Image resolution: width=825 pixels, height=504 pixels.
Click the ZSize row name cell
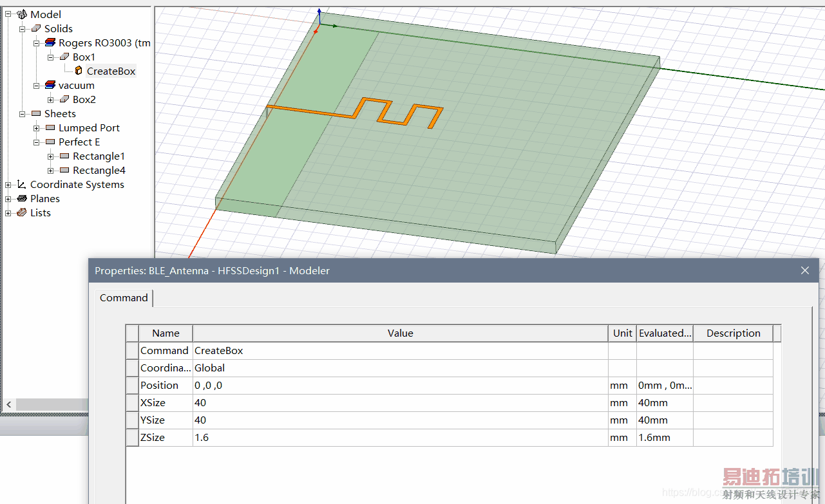pyautogui.click(x=166, y=437)
